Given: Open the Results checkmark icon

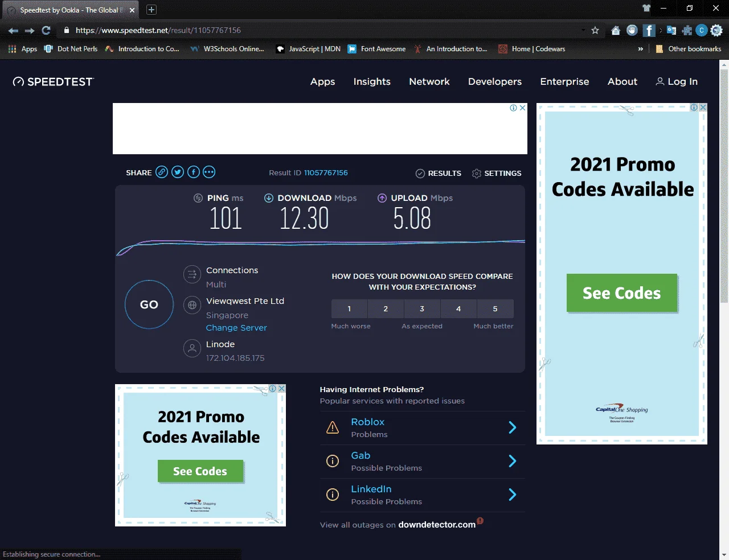Looking at the screenshot, I should pyautogui.click(x=420, y=174).
